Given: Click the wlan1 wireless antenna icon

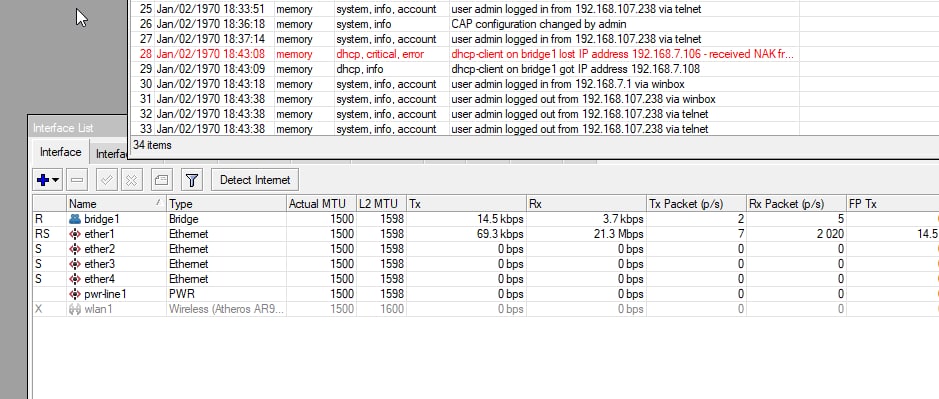Looking at the screenshot, I should [75, 309].
